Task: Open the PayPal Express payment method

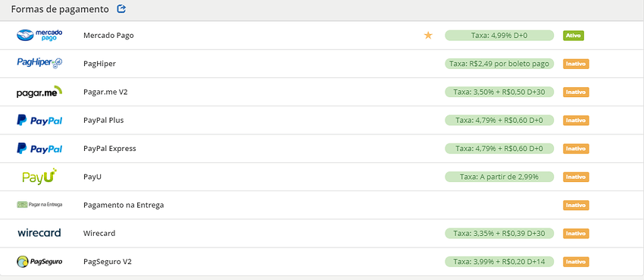Action: (x=110, y=149)
